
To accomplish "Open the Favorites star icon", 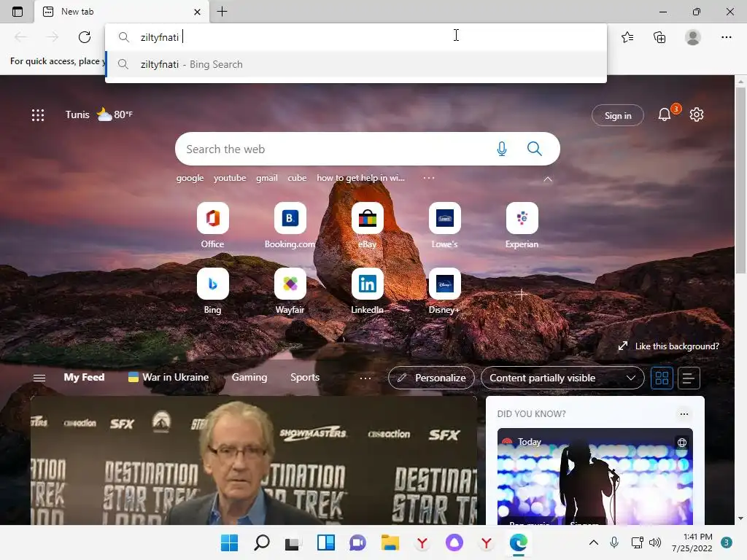I will (627, 37).
